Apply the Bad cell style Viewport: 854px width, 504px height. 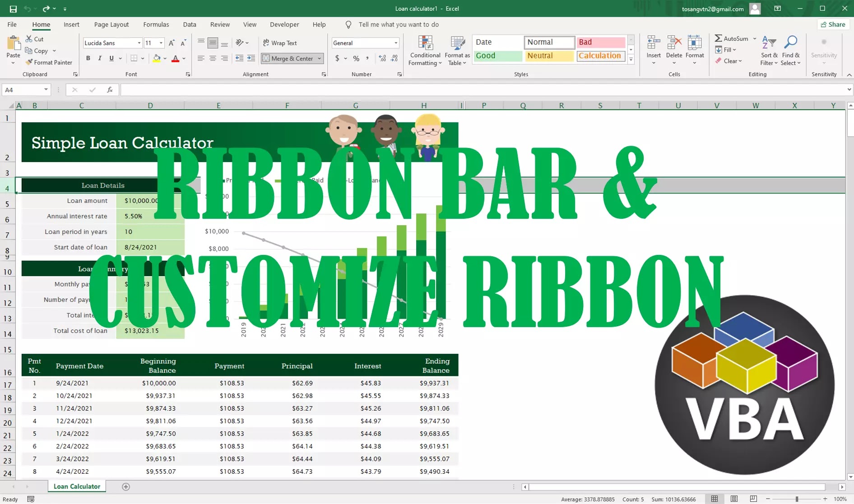point(600,42)
